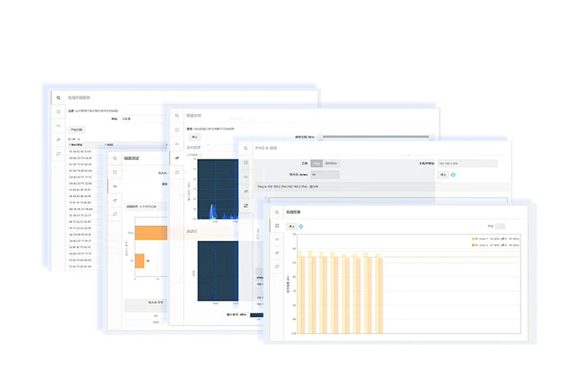Open spectrum chart icon in link test window
This screenshot has height=390, width=588.
[x=114, y=200]
